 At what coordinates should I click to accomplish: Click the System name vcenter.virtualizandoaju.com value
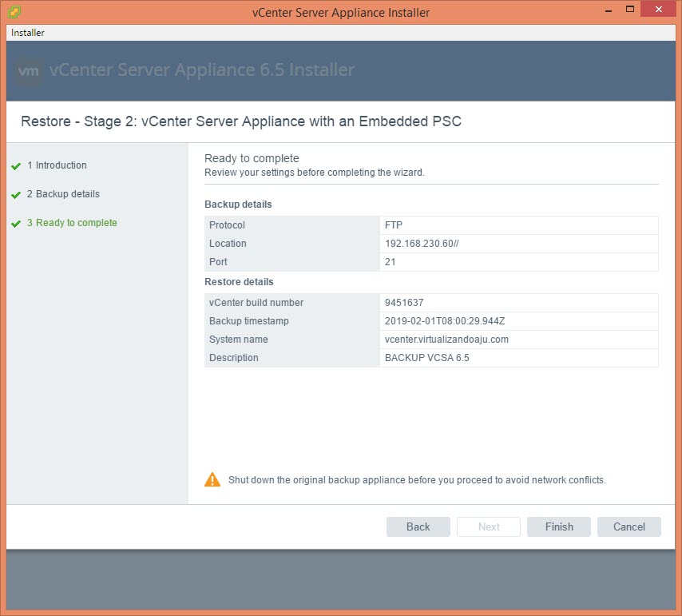click(446, 340)
